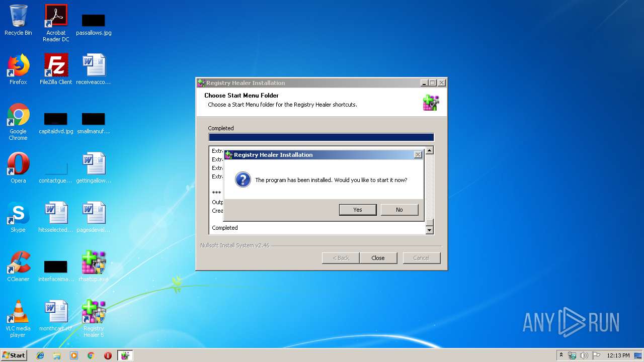The height and width of the screenshot is (362, 644).
Task: Open the Recycle Bin desktop icon
Action: click(x=18, y=20)
